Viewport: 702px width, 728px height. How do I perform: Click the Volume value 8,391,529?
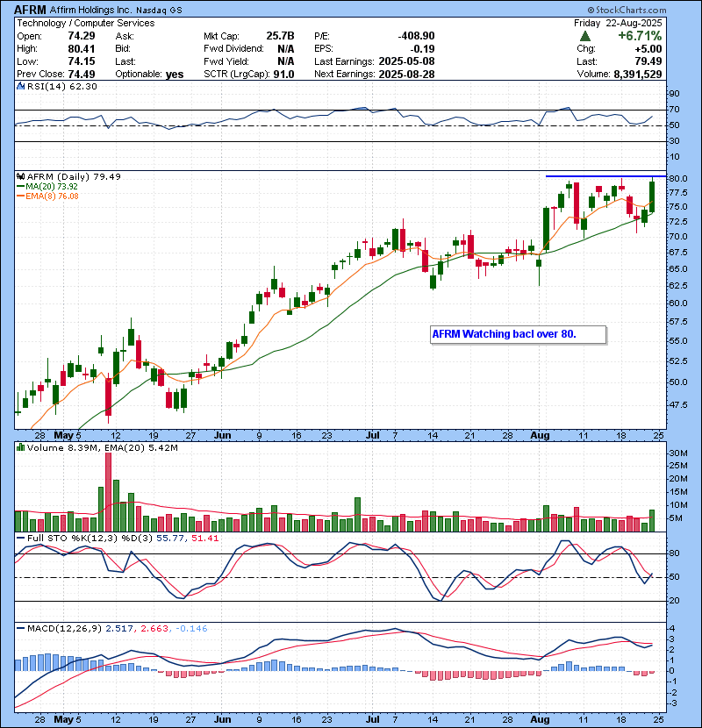coord(637,75)
